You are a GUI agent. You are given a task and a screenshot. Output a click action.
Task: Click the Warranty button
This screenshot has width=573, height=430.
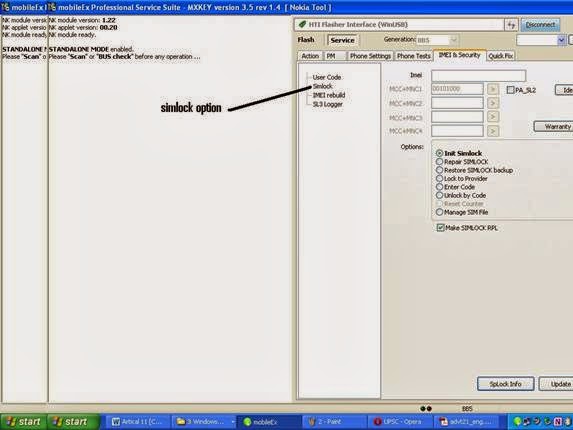(x=554, y=127)
